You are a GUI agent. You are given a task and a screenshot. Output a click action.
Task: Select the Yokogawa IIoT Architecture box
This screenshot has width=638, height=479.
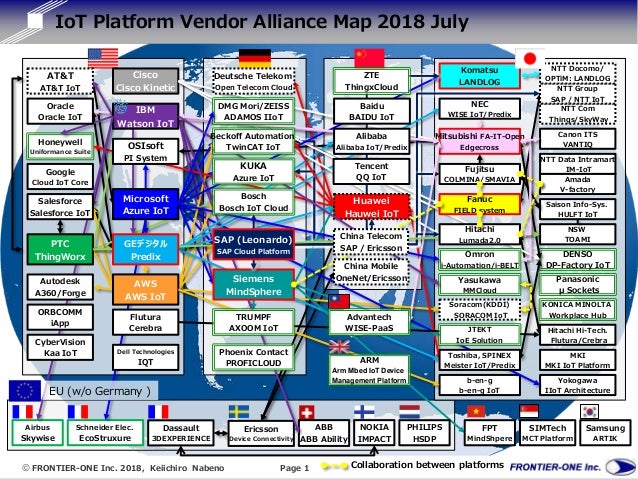click(x=577, y=385)
